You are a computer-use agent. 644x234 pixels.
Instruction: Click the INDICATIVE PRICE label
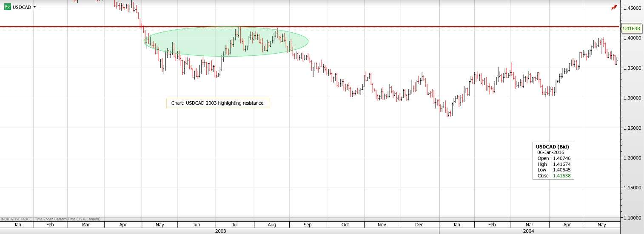coord(16,219)
